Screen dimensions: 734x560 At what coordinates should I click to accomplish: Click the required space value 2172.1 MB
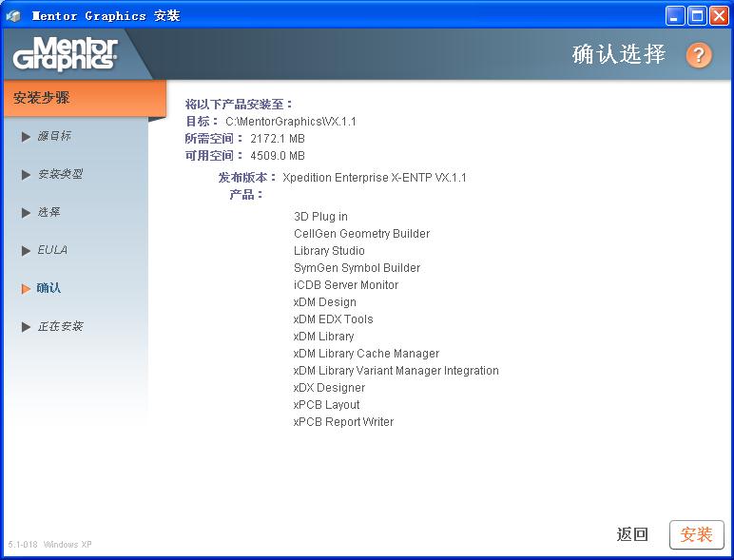pos(278,139)
